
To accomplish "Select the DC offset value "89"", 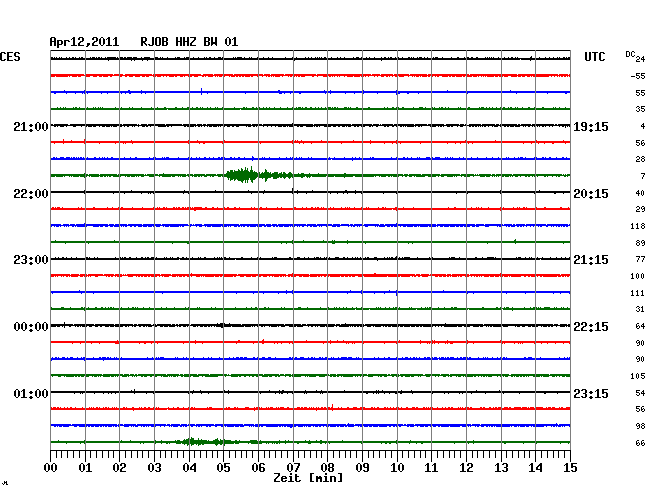I will point(640,243).
